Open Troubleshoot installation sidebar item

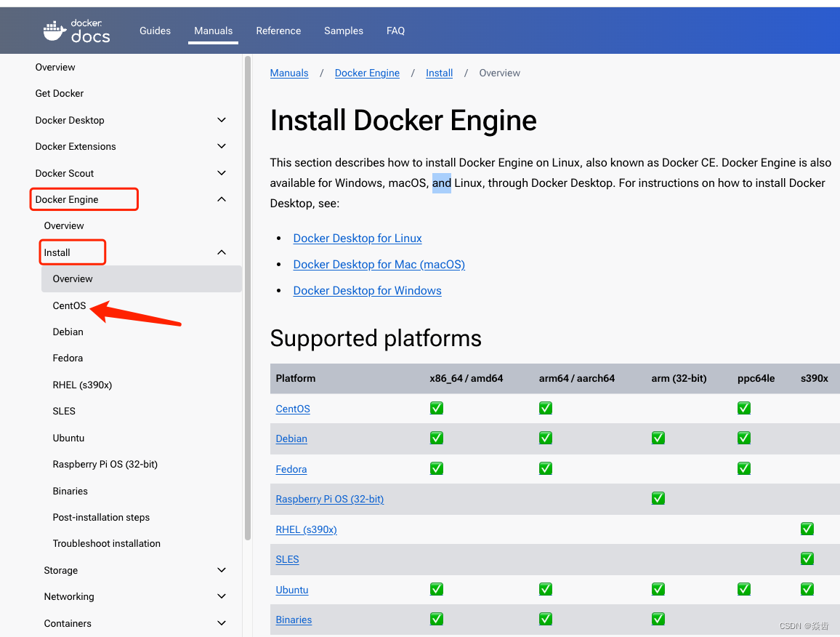point(107,544)
